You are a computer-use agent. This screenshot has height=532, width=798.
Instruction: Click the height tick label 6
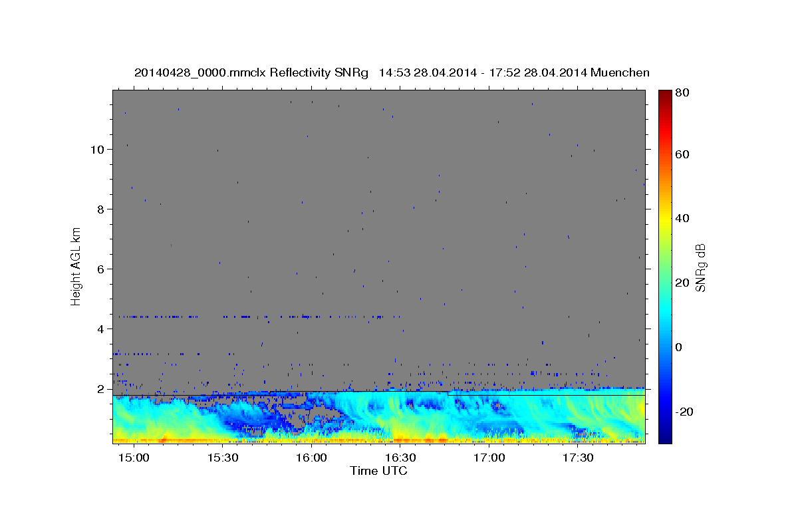[x=102, y=269]
